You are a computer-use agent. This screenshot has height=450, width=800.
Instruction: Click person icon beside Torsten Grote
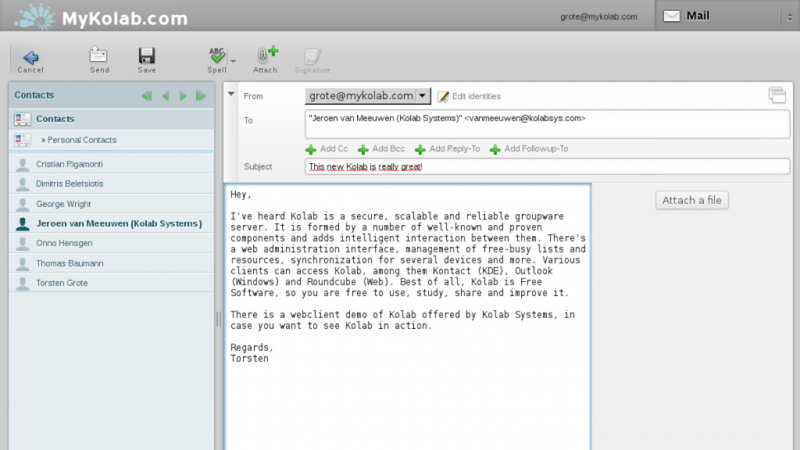coord(22,283)
